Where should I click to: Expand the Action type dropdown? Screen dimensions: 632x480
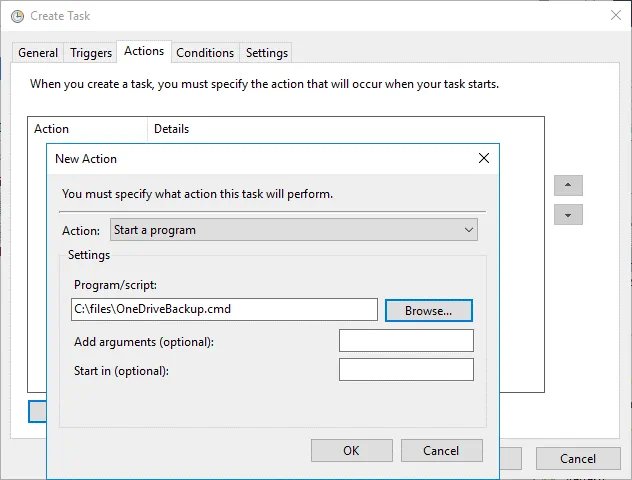click(x=294, y=230)
